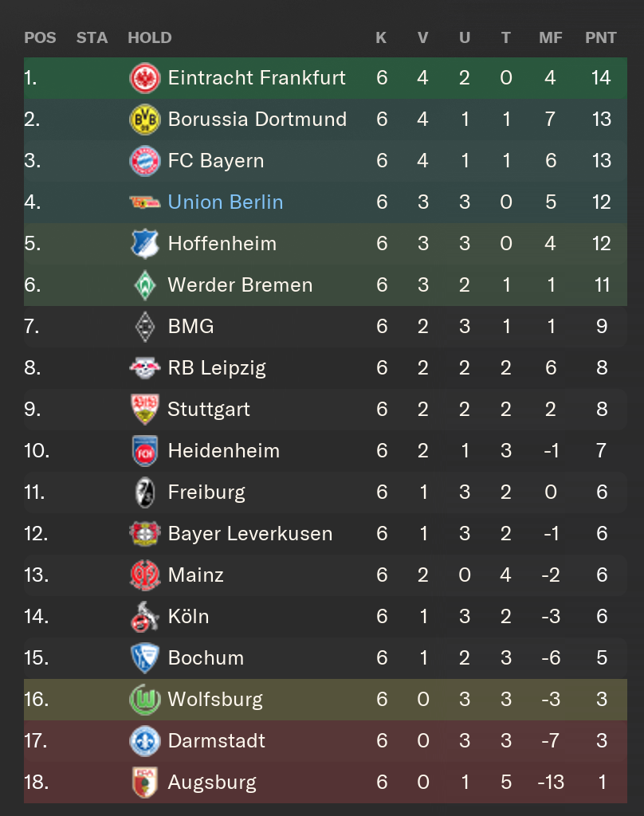The height and width of the screenshot is (816, 644).
Task: Sort by the MF column header
Action: coord(550,37)
